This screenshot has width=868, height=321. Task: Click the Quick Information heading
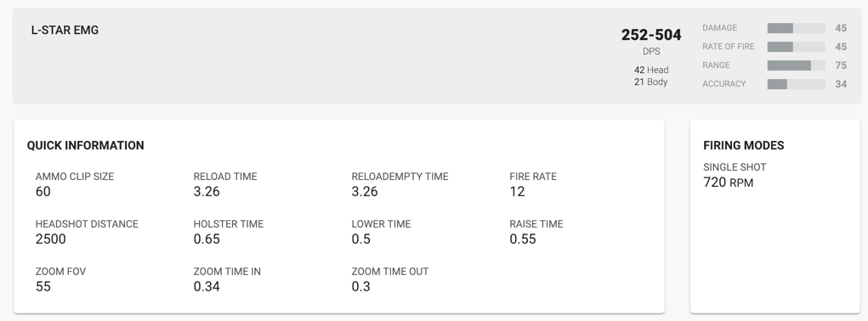85,145
